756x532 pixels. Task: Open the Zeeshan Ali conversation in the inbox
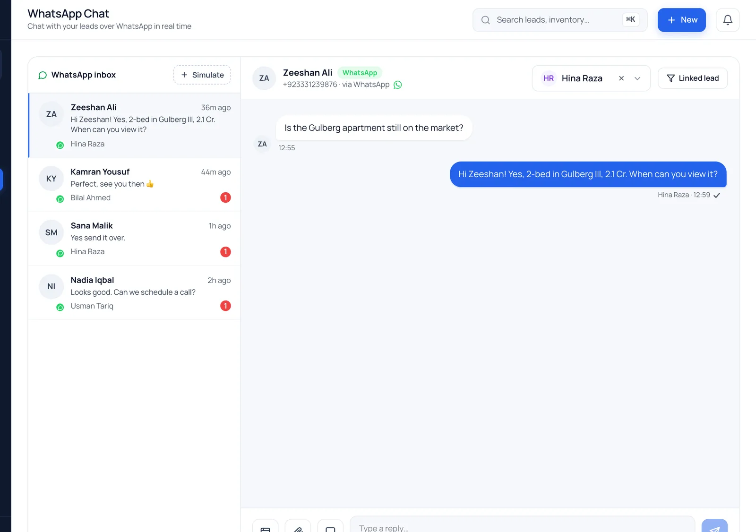(135, 125)
